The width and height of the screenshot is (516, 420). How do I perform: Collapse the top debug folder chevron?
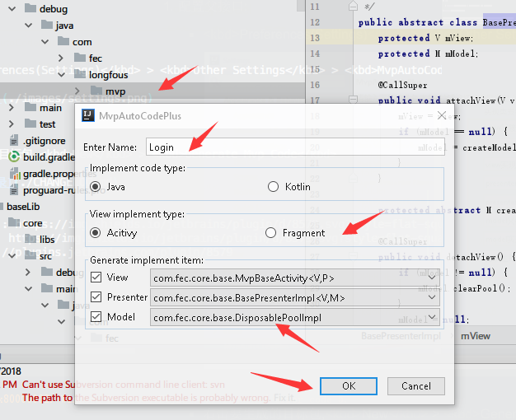coord(12,9)
